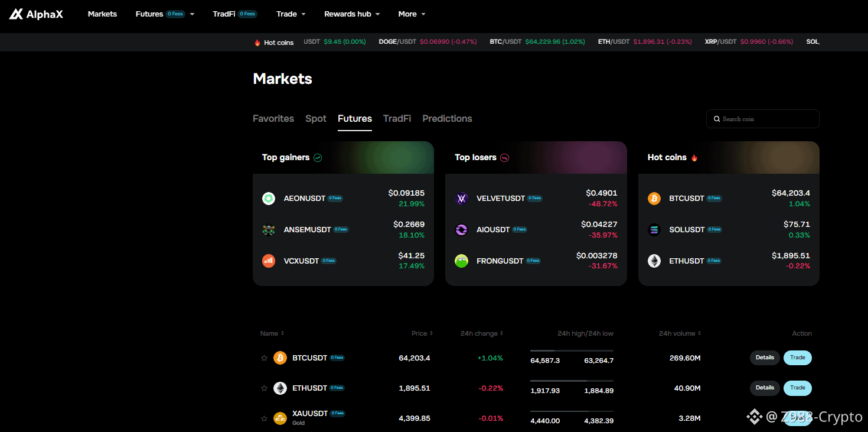Image resolution: width=868 pixels, height=432 pixels.
Task: Click the 269.60M volume value for BTCUSDT
Action: coord(685,358)
